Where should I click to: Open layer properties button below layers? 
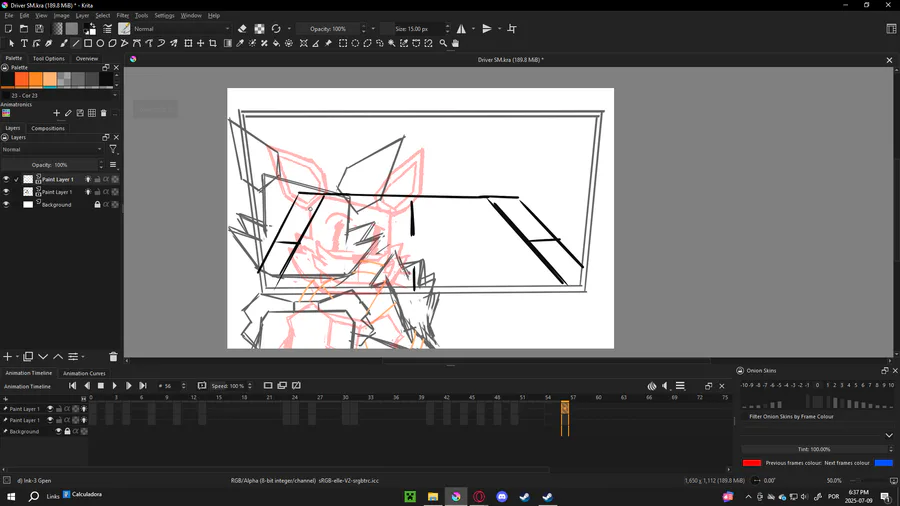(73, 357)
